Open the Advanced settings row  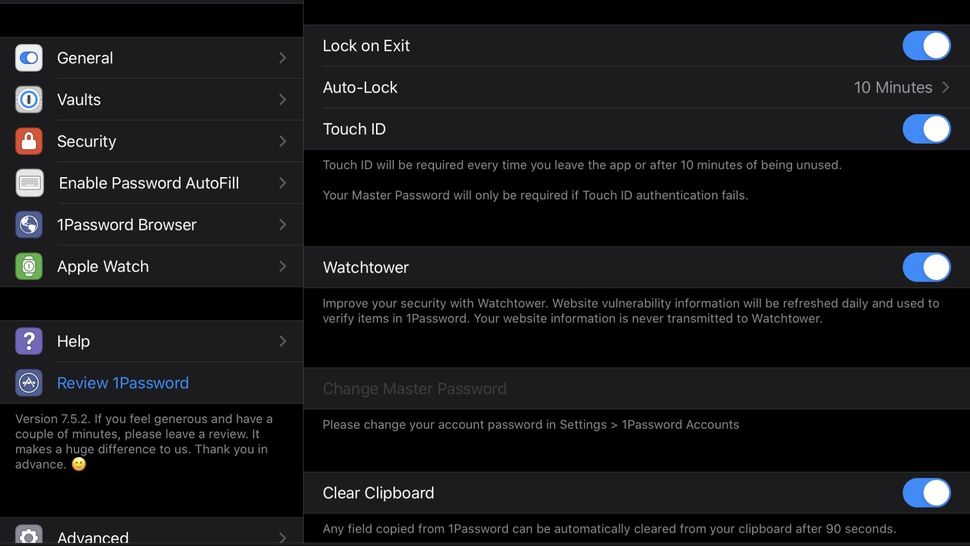93,536
